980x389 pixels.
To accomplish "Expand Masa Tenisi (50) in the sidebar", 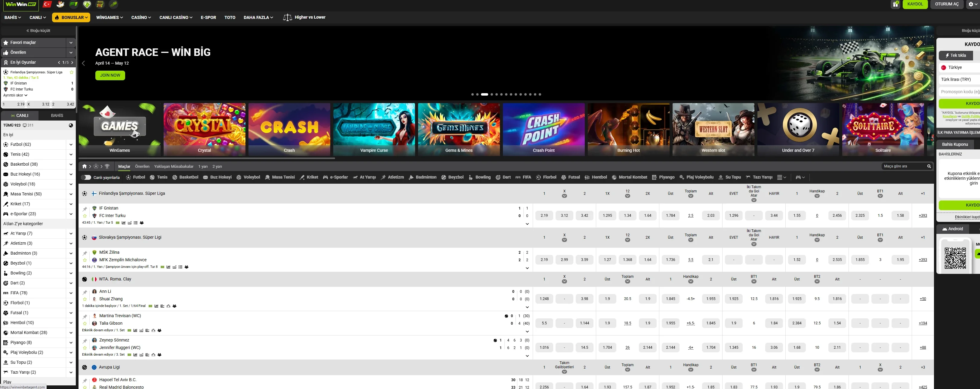I will (71, 194).
